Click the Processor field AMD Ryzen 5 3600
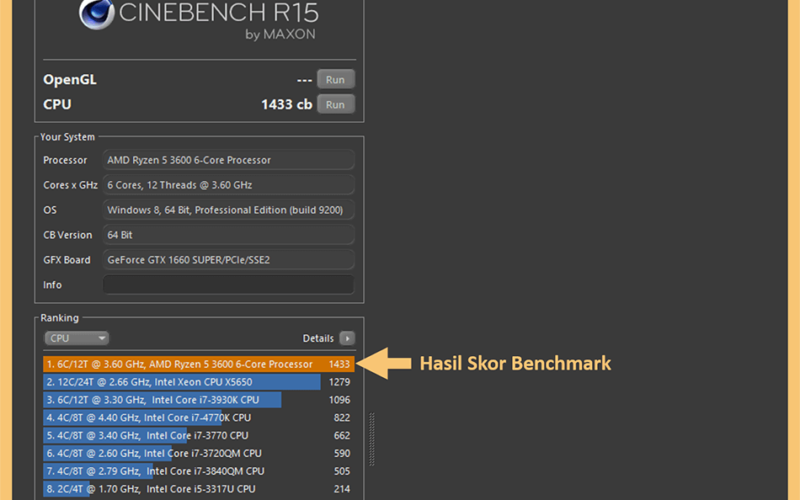Image resolution: width=800 pixels, height=500 pixels. click(228, 160)
